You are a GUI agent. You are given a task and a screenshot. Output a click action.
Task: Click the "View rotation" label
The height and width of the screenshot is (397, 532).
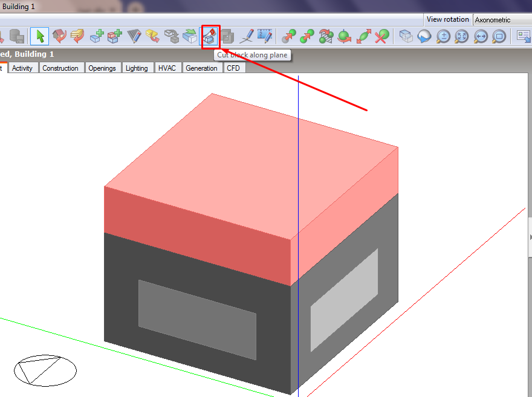447,19
